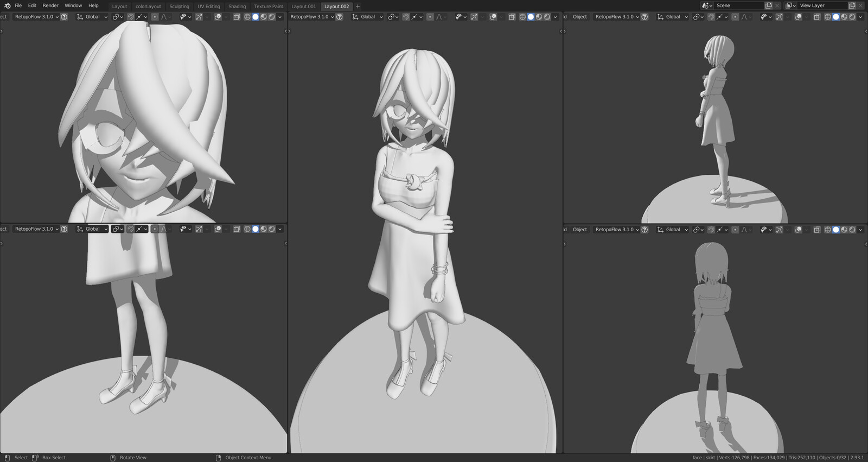Open the Edit menu
868x462 pixels.
pos(32,5)
